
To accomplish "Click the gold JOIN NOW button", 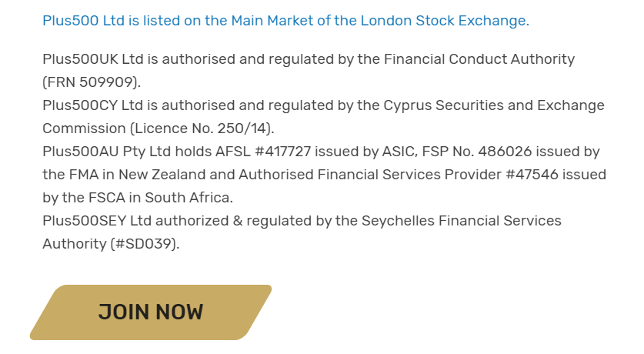I will (151, 312).
